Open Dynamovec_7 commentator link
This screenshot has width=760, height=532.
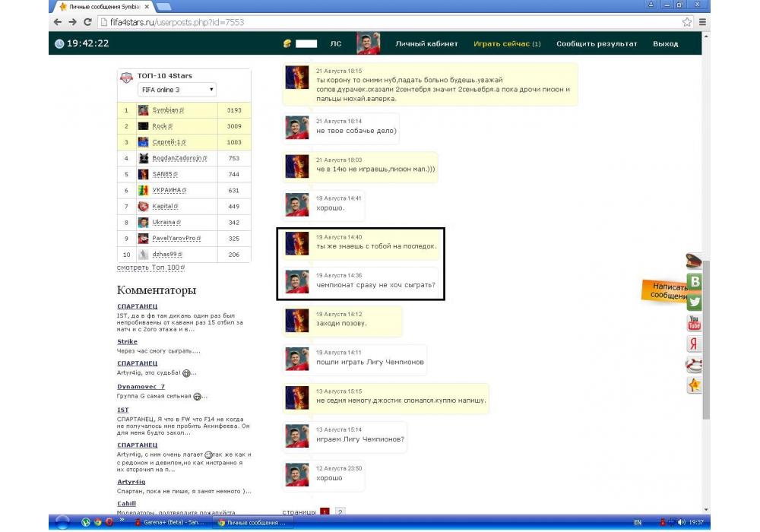pos(141,387)
